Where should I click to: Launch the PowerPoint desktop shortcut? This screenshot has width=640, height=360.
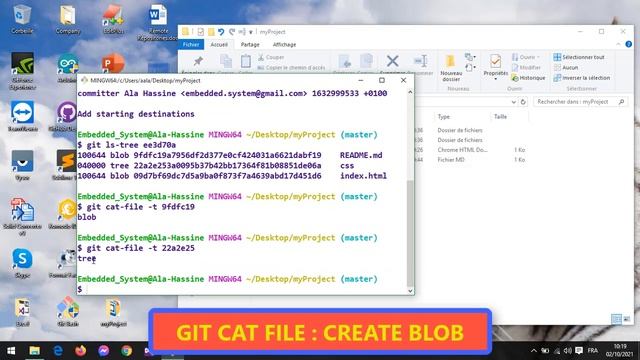coord(113,64)
